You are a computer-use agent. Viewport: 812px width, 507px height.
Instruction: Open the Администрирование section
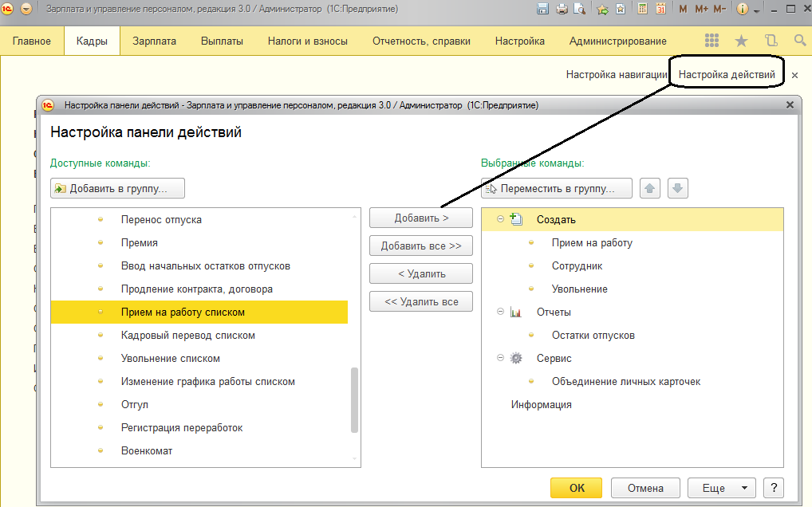[618, 41]
